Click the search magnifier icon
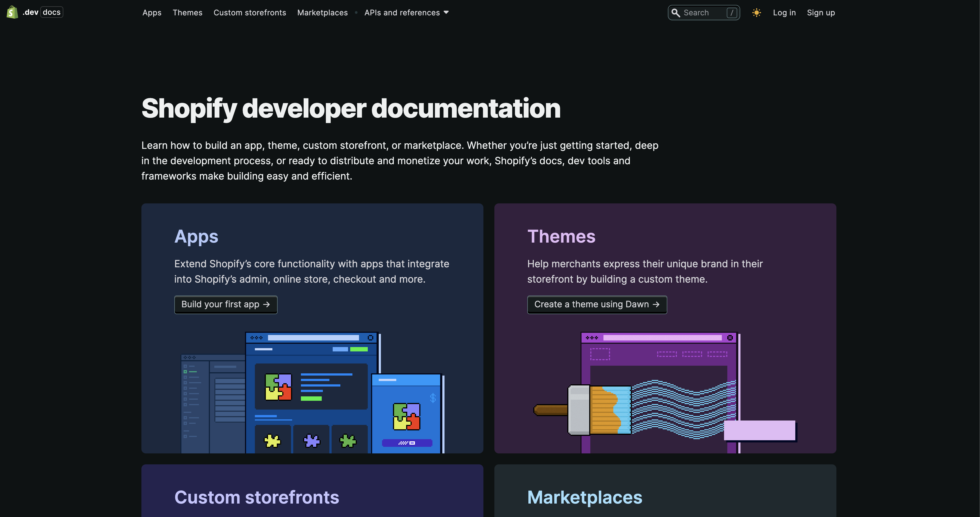980x517 pixels. click(675, 13)
